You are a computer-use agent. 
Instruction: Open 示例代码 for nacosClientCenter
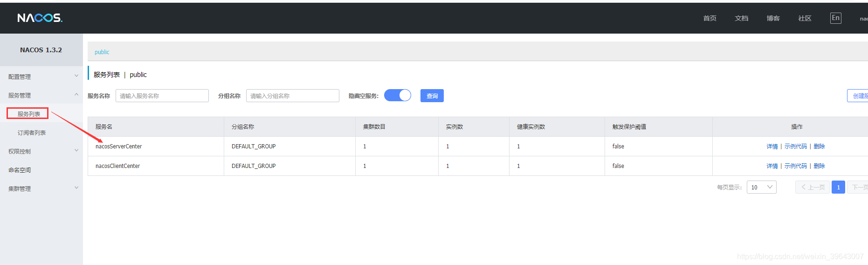tap(796, 166)
